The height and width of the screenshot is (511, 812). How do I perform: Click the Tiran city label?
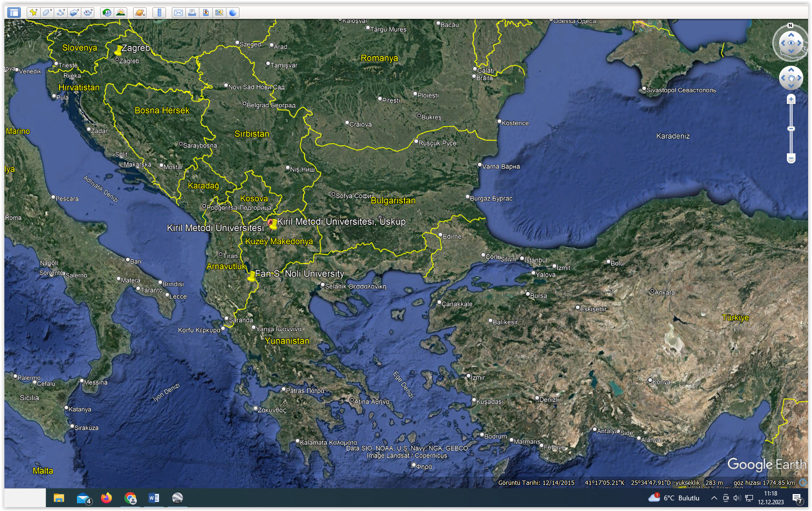click(x=230, y=256)
